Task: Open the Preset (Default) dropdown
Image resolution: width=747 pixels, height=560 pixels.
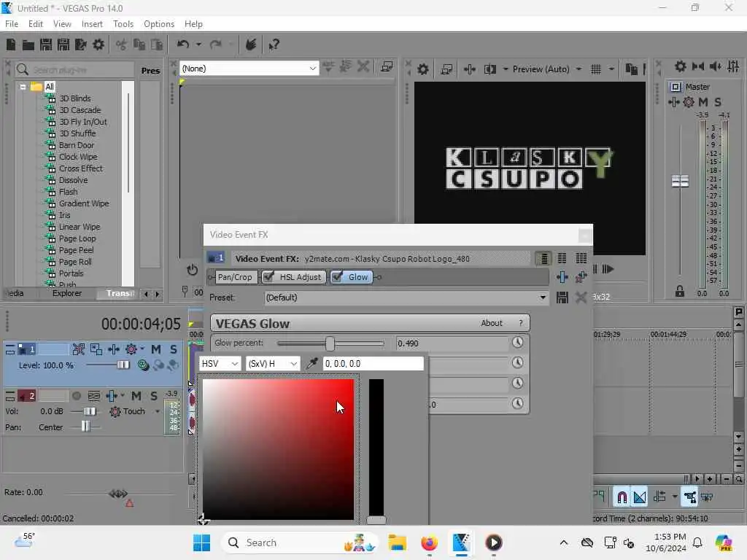Action: (x=406, y=297)
